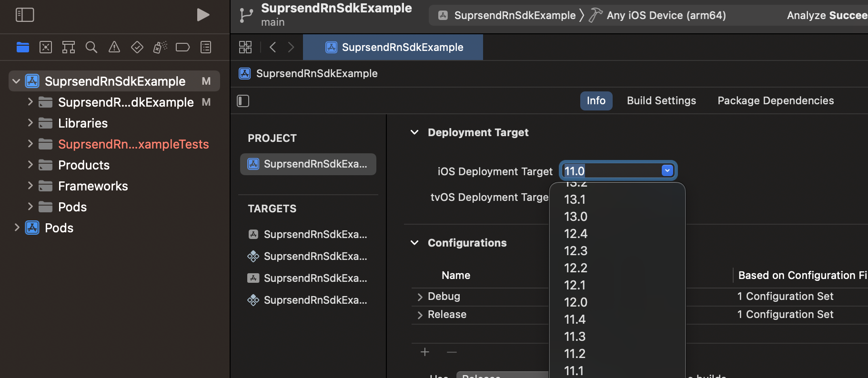The image size is (868, 378).
Task: Open the Breakpoint navigator
Action: click(x=182, y=47)
